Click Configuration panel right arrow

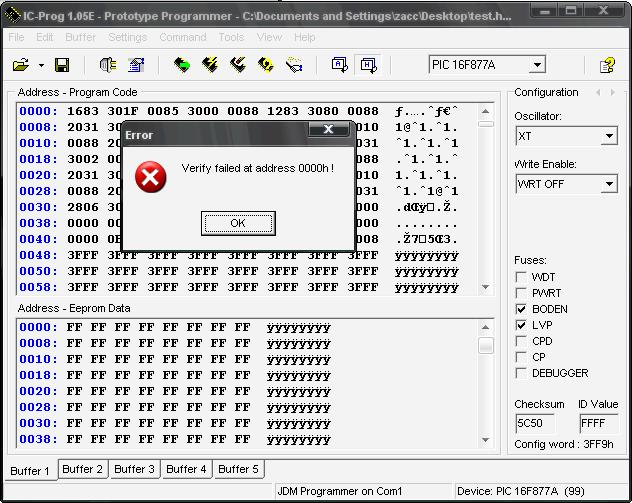(613, 93)
